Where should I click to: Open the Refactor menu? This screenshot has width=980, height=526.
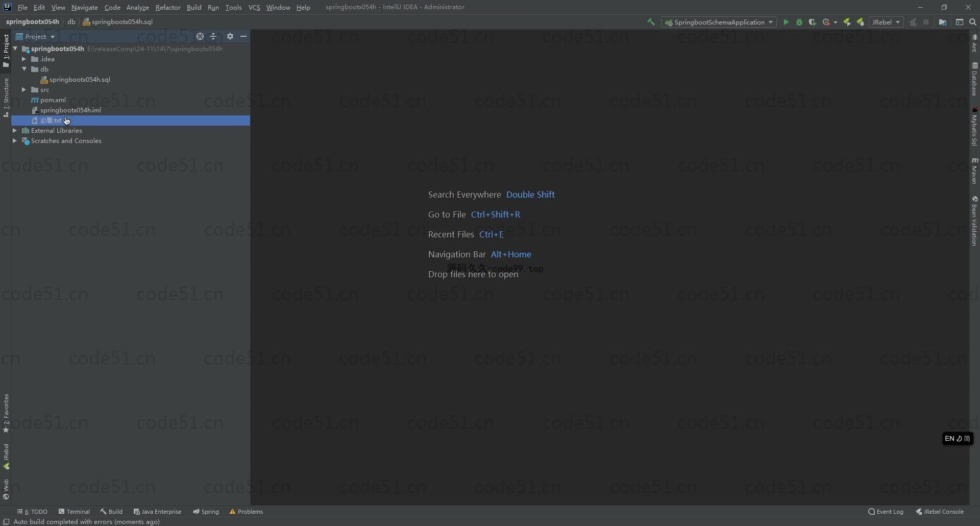[x=168, y=7]
